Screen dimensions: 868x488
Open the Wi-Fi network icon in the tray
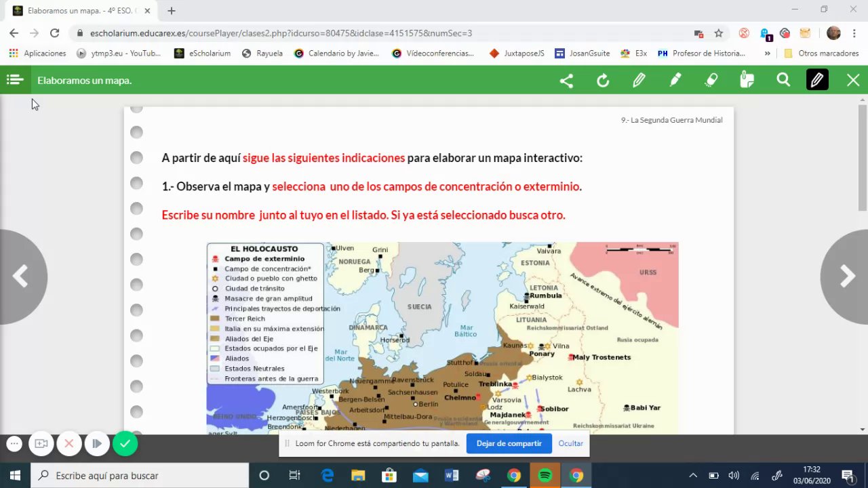click(x=755, y=476)
